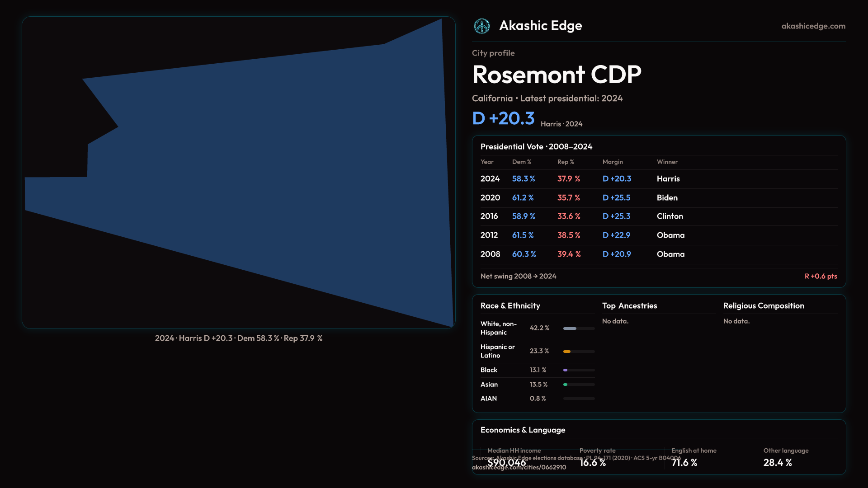The image size is (868, 488).
Task: Open the akashicedge.com link
Action: pyautogui.click(x=813, y=26)
